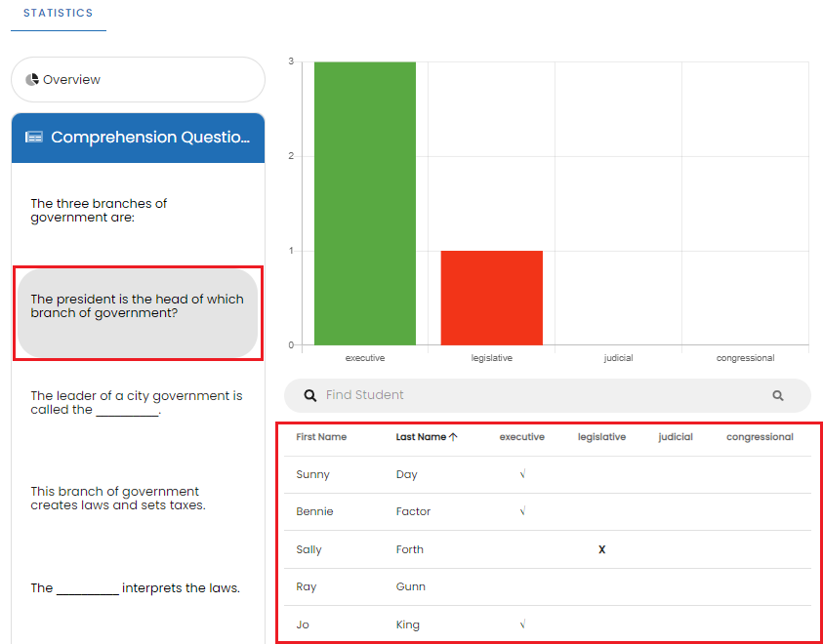Click the Last Name ascending sort arrow
Viewport: 823px width, 644px height.
[454, 437]
